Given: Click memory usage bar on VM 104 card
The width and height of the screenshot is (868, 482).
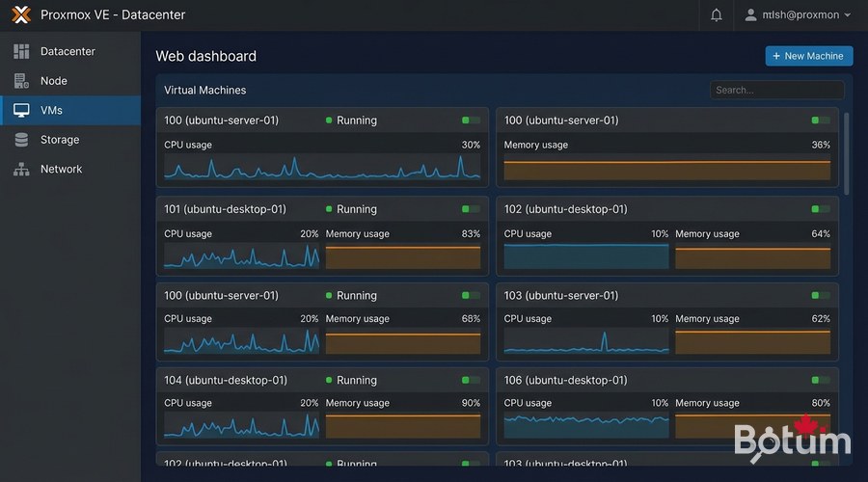Looking at the screenshot, I should point(403,426).
